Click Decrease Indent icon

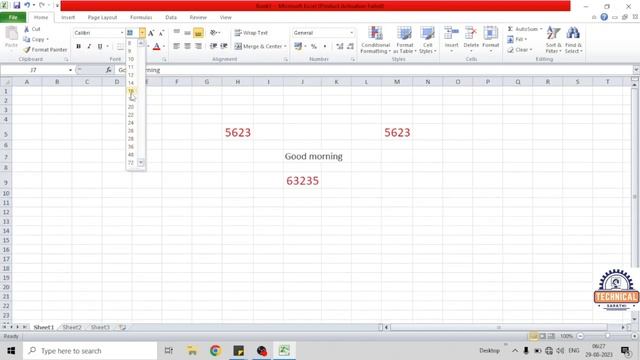[x=213, y=46]
